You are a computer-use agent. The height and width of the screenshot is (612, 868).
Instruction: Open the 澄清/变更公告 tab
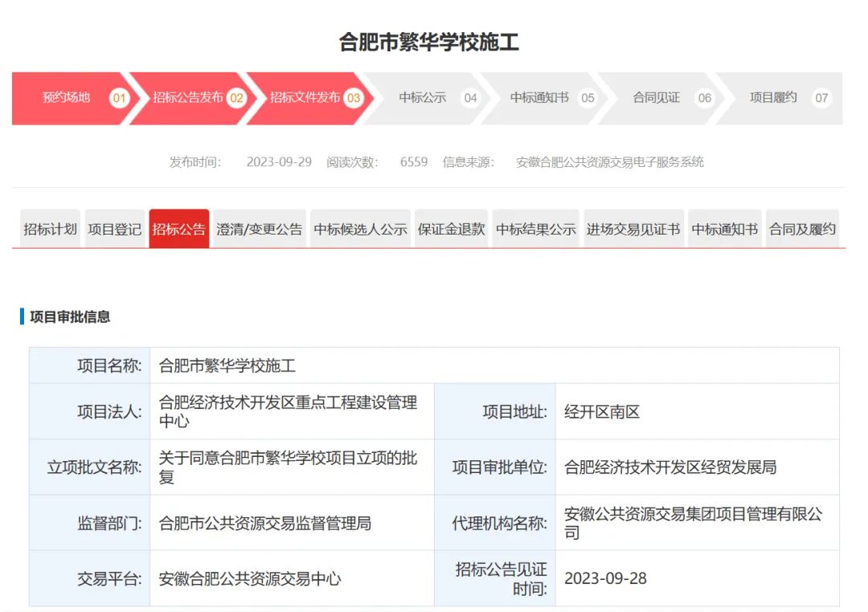coord(259,229)
